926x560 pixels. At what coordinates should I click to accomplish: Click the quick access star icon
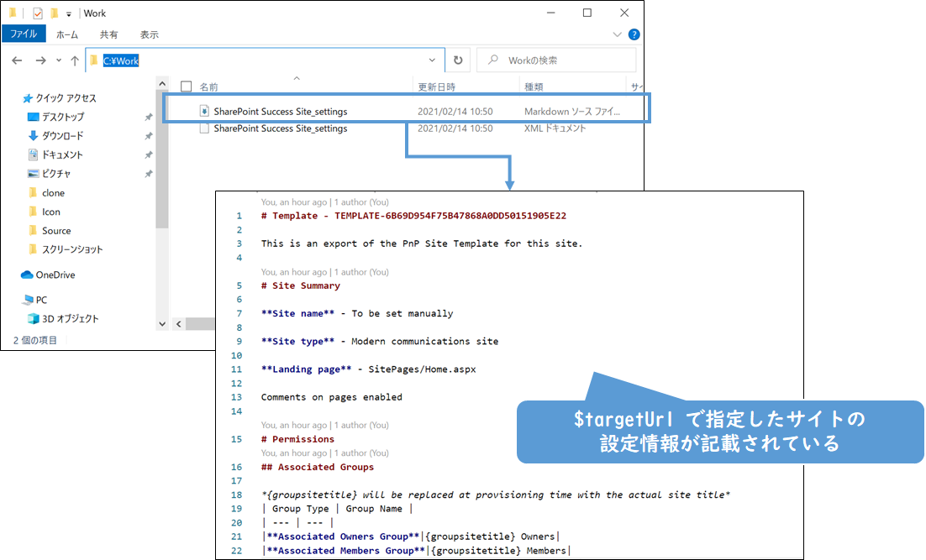pos(27,98)
